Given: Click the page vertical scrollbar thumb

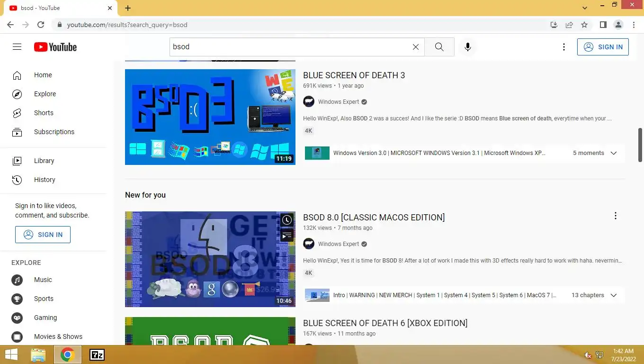Looking at the screenshot, I should [x=640, y=145].
